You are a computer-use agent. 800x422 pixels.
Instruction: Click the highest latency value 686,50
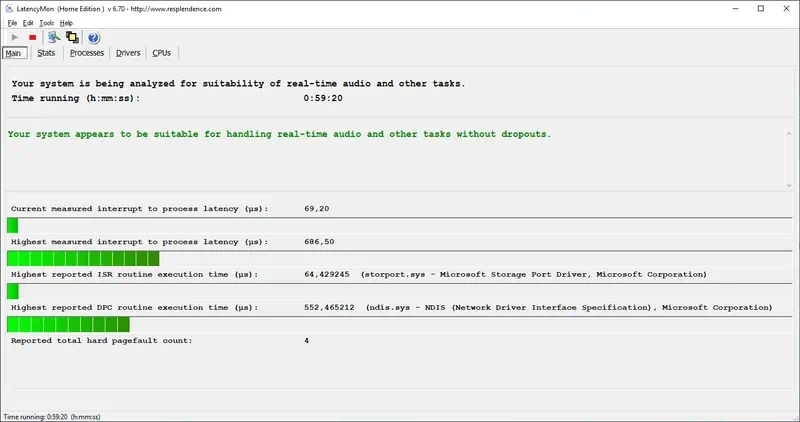pos(319,242)
